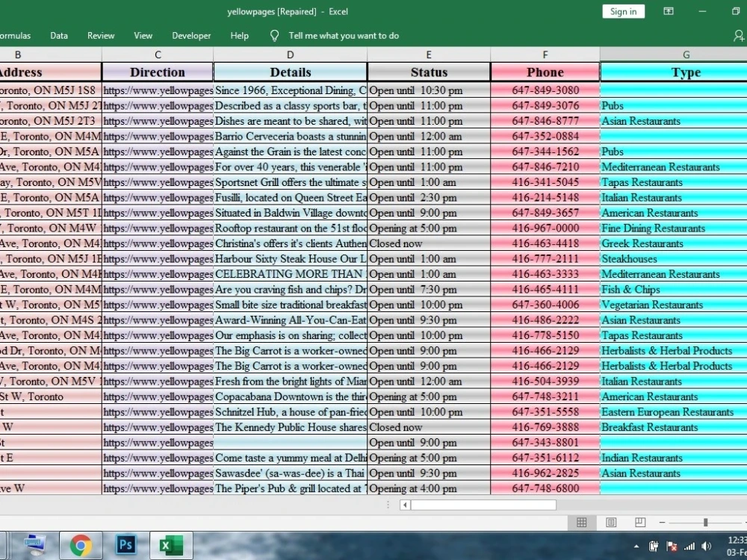Select the Phone header cell

pyautogui.click(x=545, y=72)
